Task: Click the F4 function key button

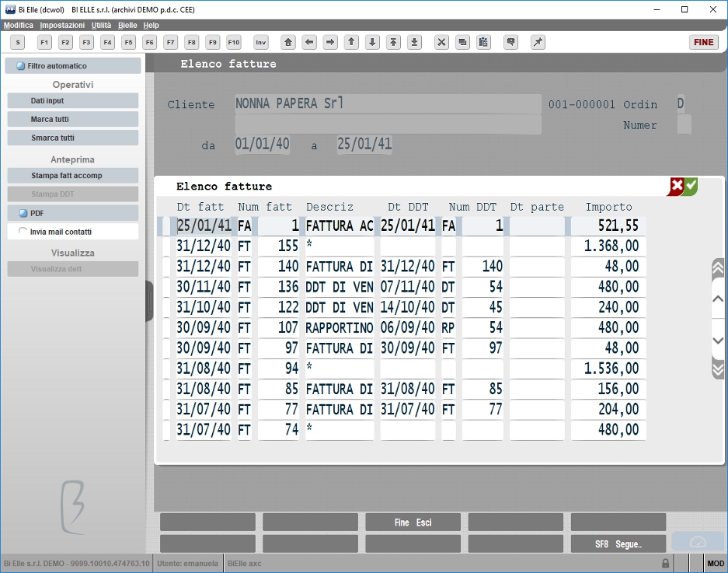Action: [108, 42]
